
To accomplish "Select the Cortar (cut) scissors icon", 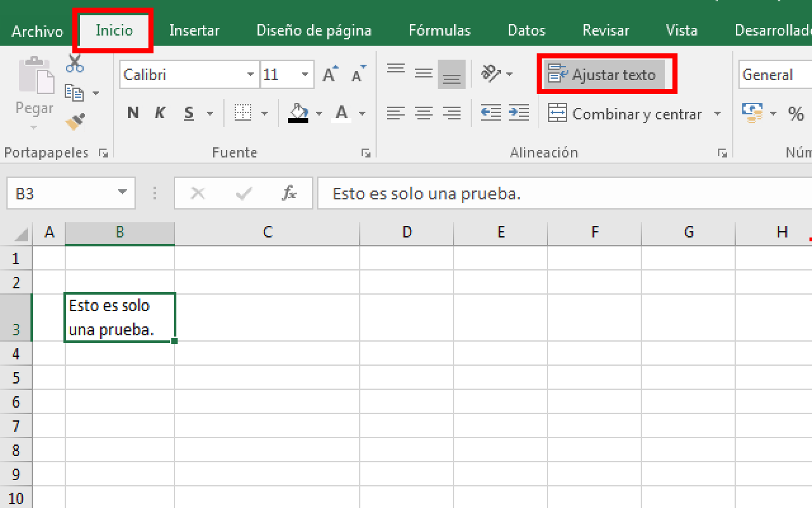I will point(74,62).
